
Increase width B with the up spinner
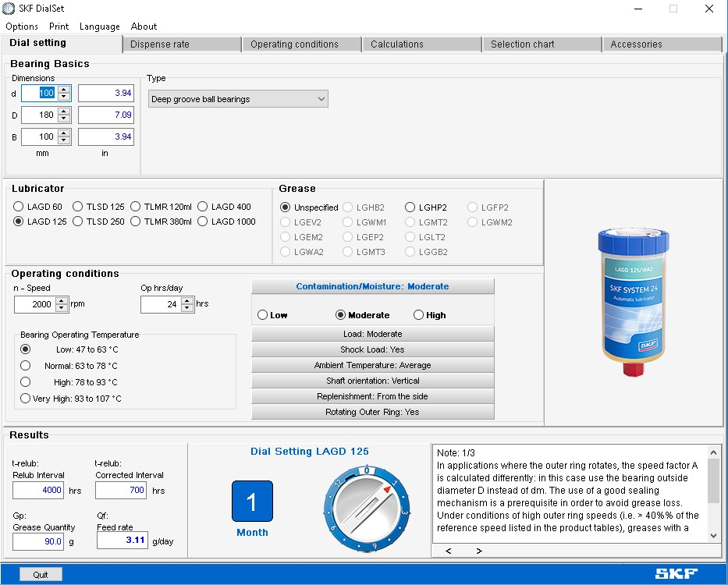point(64,133)
